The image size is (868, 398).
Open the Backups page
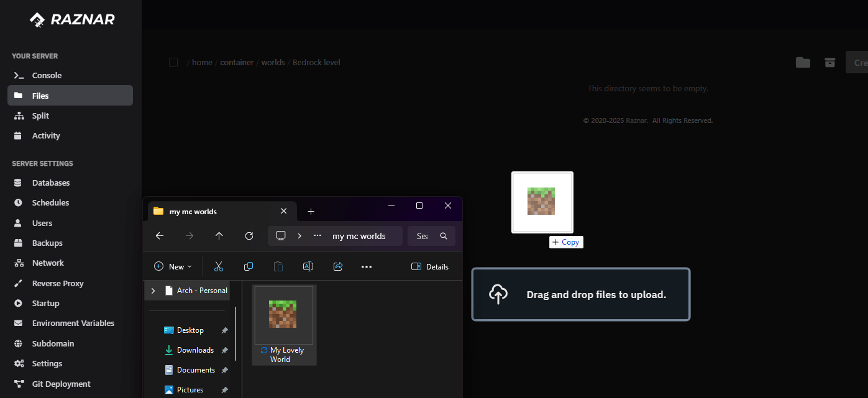(x=47, y=243)
